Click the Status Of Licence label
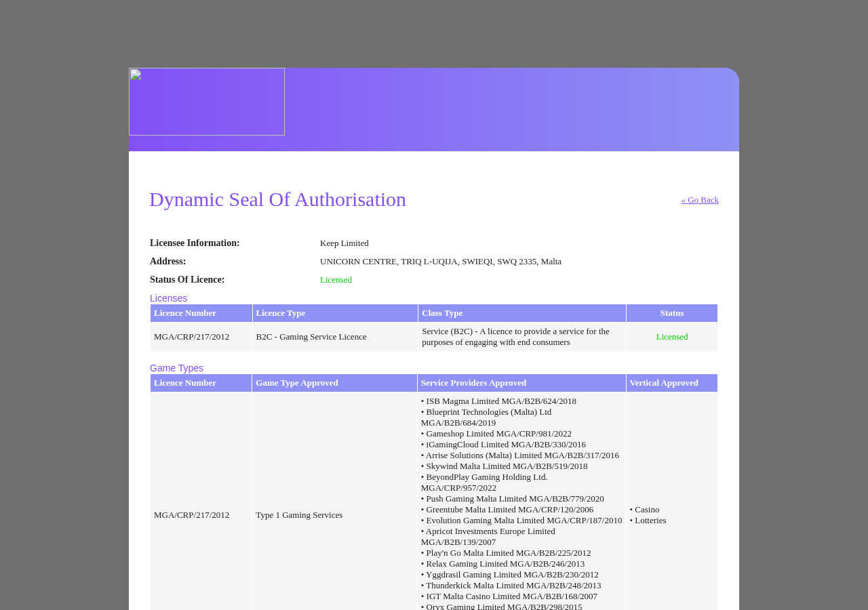The height and width of the screenshot is (610, 868). [x=187, y=280]
